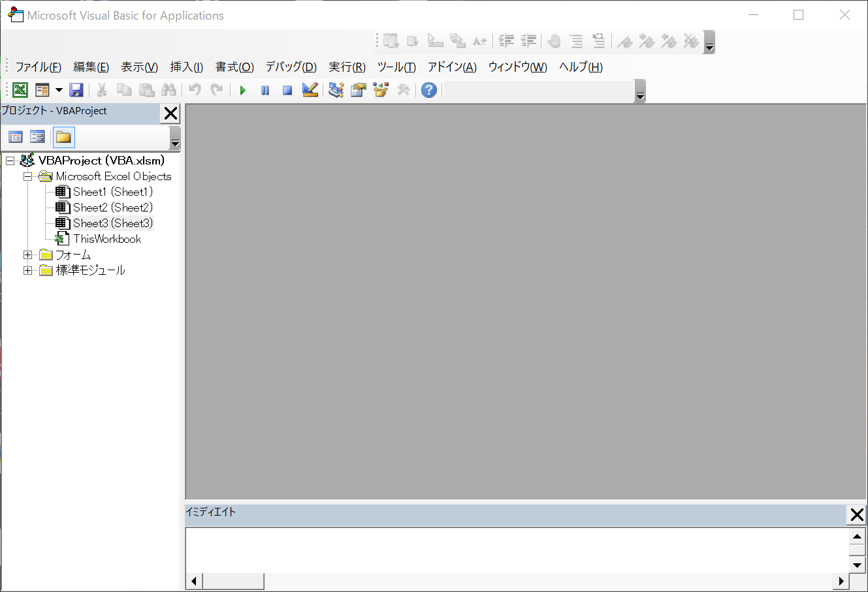868x592 pixels.
Task: Close the Project Explorer panel
Action: [x=170, y=114]
